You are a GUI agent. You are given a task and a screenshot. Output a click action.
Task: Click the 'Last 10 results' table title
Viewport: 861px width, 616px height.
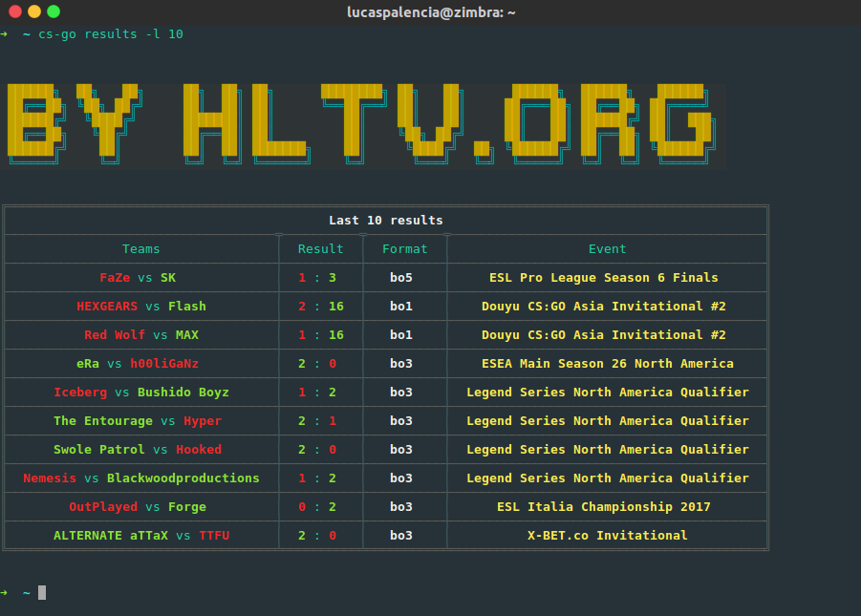(385, 221)
